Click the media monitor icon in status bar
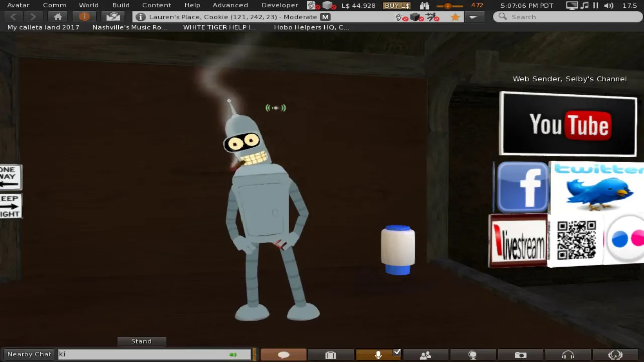644x362 pixels. 572,5
